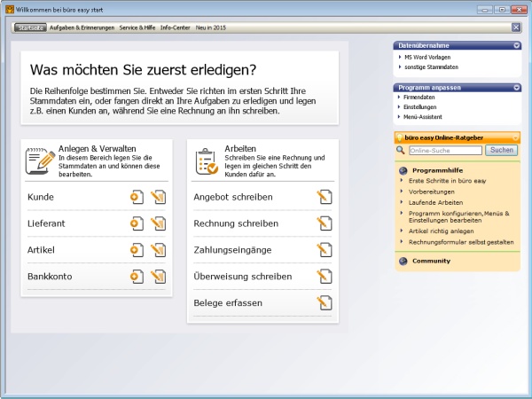Switch to the Startseite tab
The height and width of the screenshot is (399, 532).
click(x=30, y=27)
